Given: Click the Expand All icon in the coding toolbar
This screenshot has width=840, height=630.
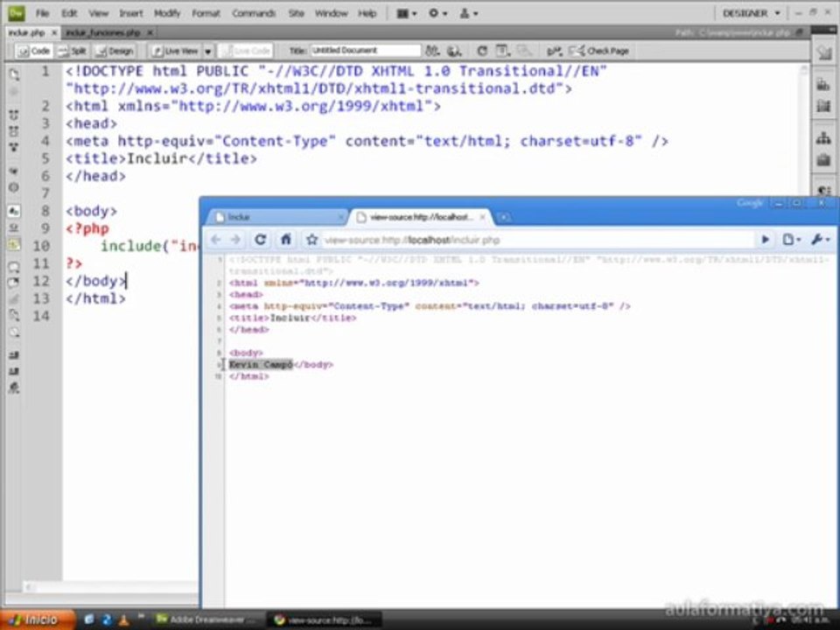Looking at the screenshot, I should tap(14, 147).
